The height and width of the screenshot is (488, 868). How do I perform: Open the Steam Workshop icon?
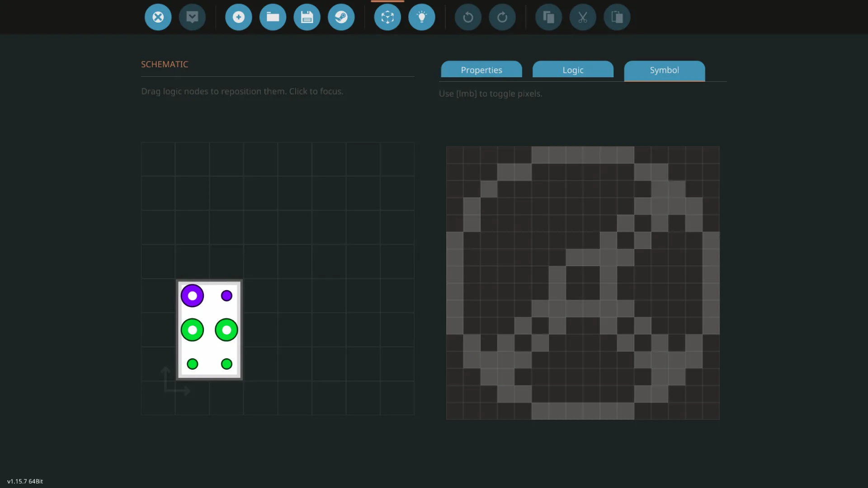341,17
